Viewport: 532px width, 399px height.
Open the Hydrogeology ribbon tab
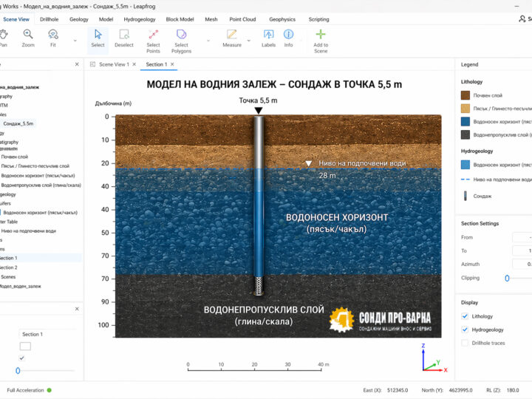pyautogui.click(x=140, y=19)
